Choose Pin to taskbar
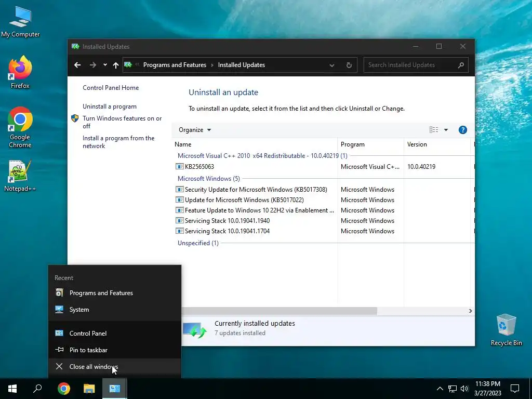The width and height of the screenshot is (532, 399). tap(115, 350)
